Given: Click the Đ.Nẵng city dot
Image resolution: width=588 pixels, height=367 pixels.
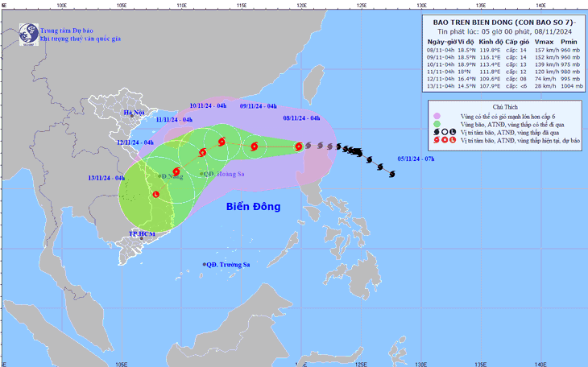Looking at the screenshot, I should pos(159,175).
